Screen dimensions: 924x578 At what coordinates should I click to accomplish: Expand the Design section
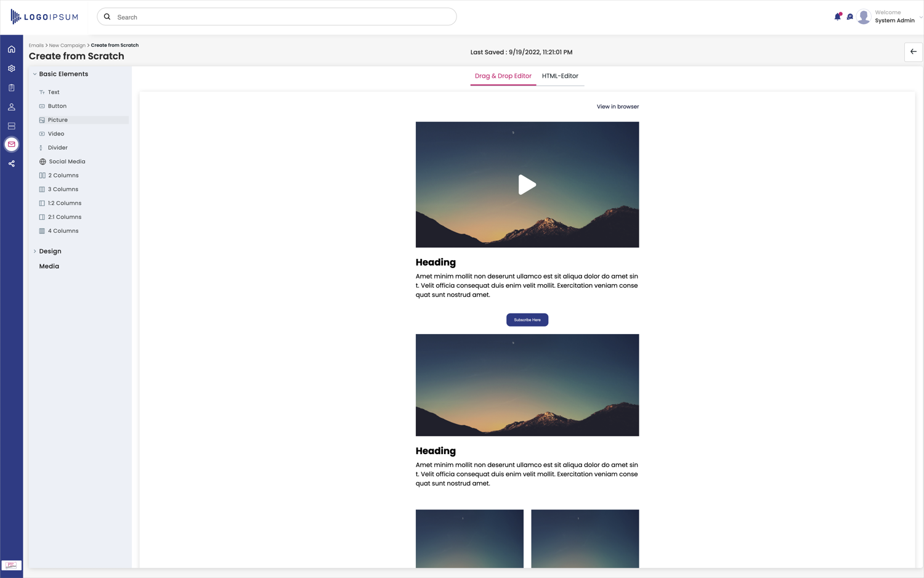pyautogui.click(x=35, y=251)
